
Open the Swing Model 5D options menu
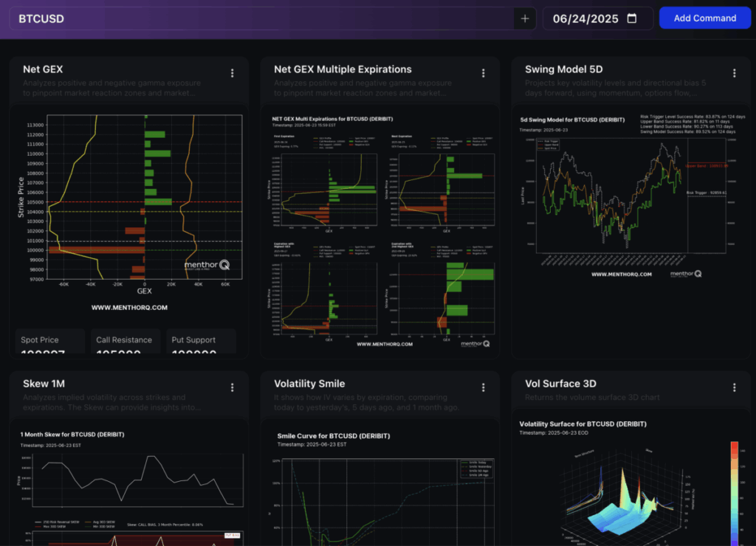pyautogui.click(x=734, y=73)
